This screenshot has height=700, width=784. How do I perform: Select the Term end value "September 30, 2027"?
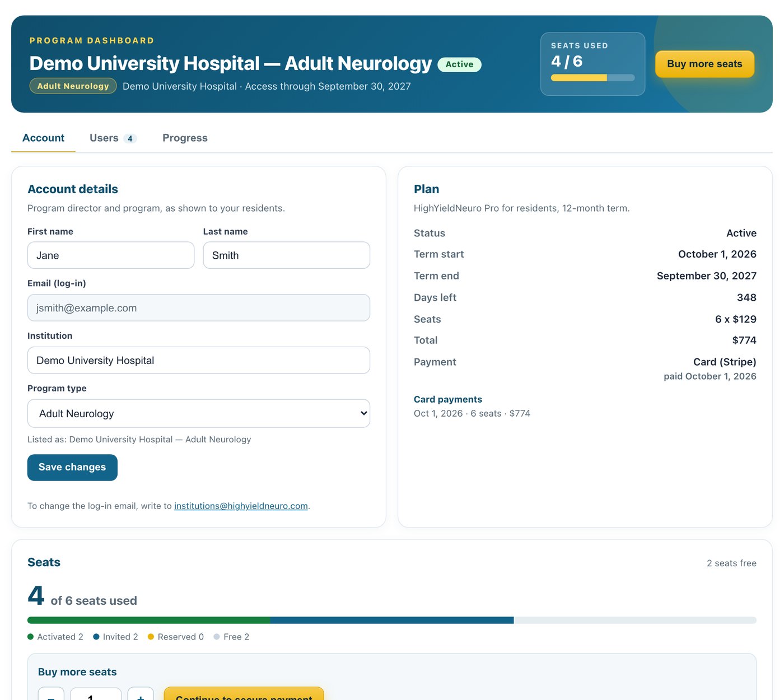tap(707, 276)
